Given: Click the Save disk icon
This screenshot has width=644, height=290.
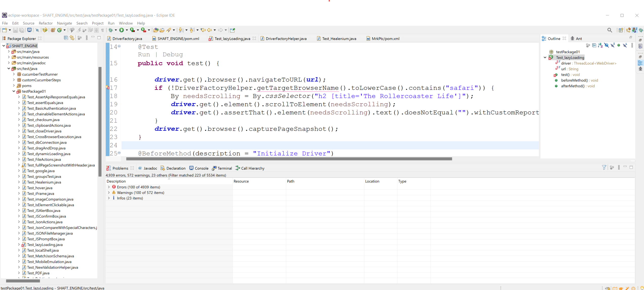Looking at the screenshot, I should [15, 30].
